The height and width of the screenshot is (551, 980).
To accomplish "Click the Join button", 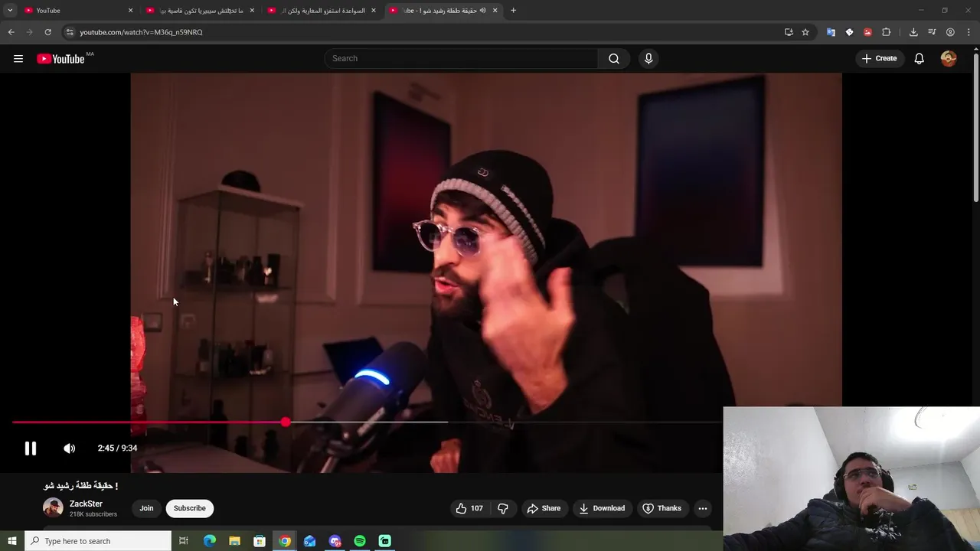I will point(146,508).
